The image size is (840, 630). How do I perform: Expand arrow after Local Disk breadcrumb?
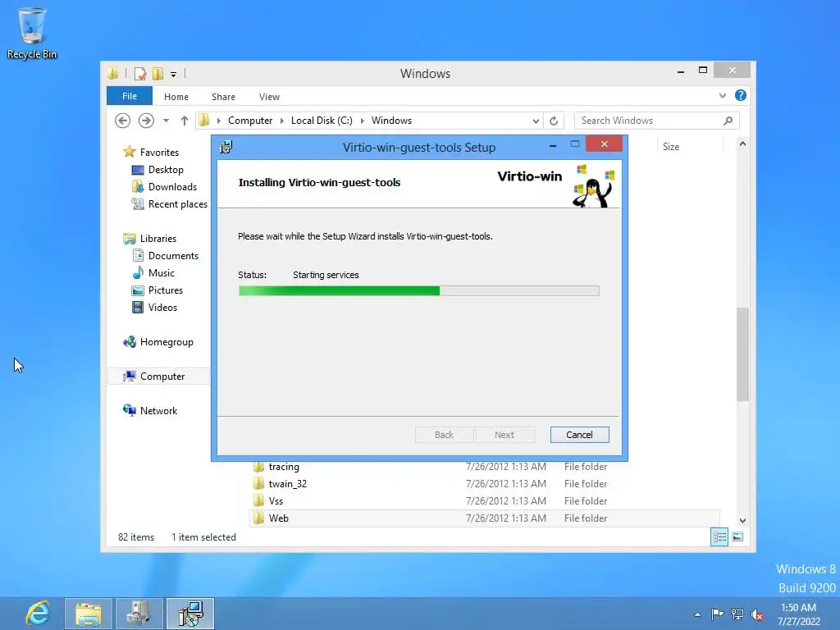pyautogui.click(x=362, y=121)
